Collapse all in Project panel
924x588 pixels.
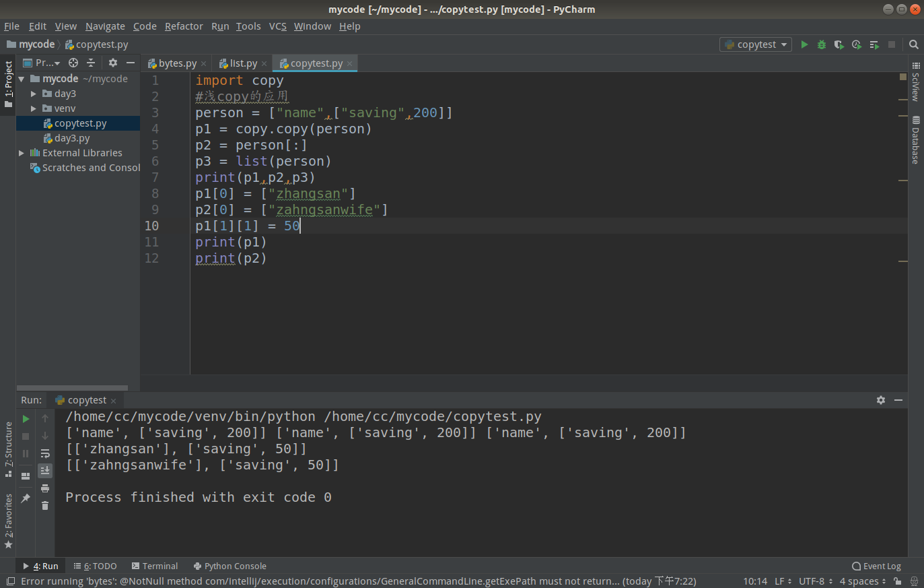[x=91, y=63]
